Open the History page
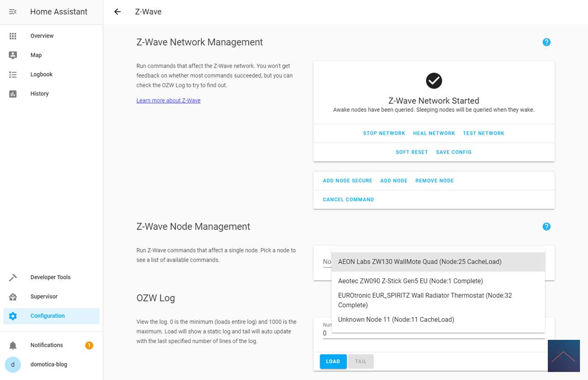 click(52, 94)
